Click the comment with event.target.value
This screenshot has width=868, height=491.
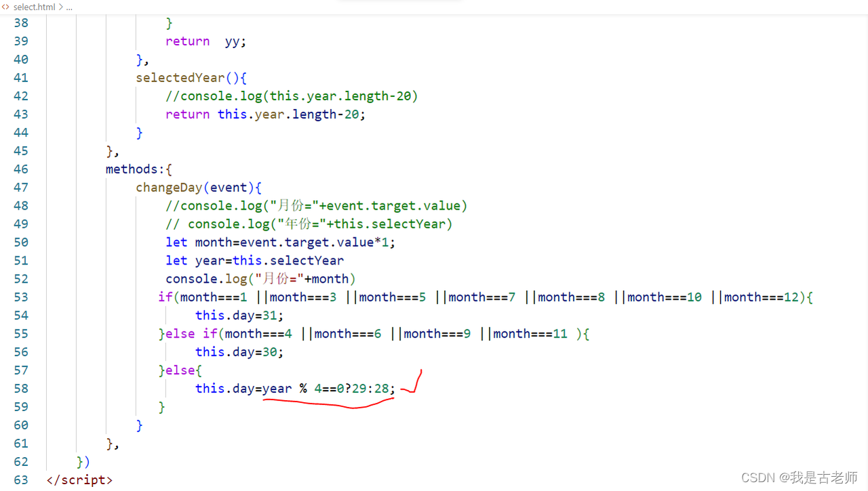[x=317, y=206]
